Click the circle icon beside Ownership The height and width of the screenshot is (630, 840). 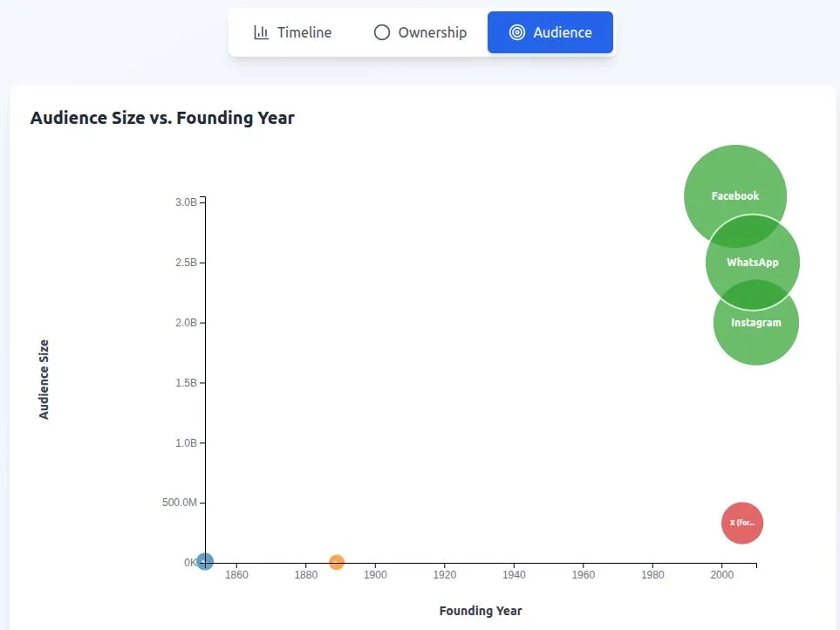click(x=381, y=32)
